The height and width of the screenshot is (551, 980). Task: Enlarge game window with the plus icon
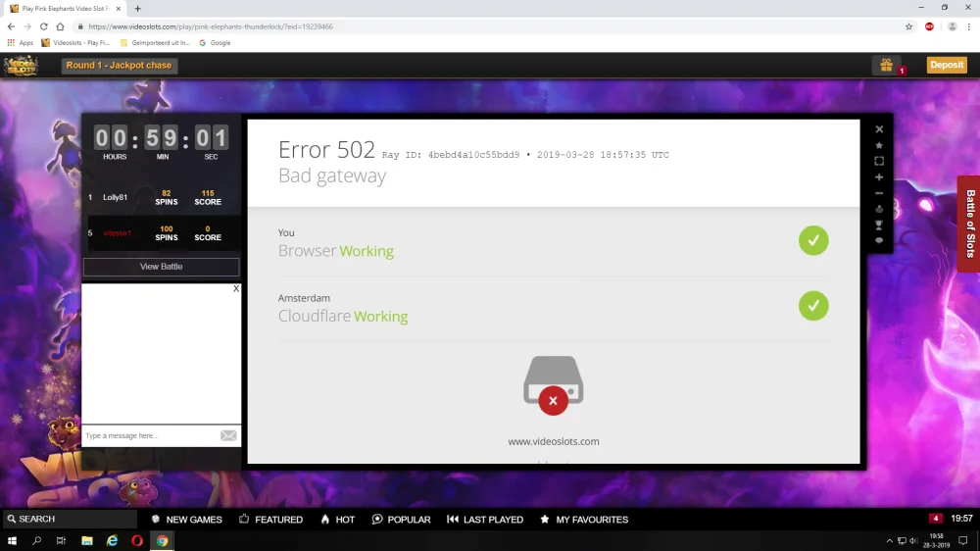click(879, 177)
